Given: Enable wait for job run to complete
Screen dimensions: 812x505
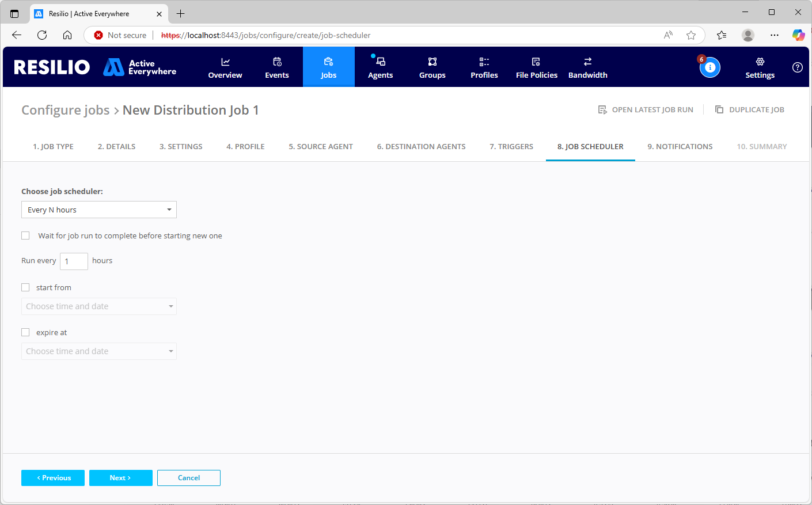Looking at the screenshot, I should tap(25, 236).
